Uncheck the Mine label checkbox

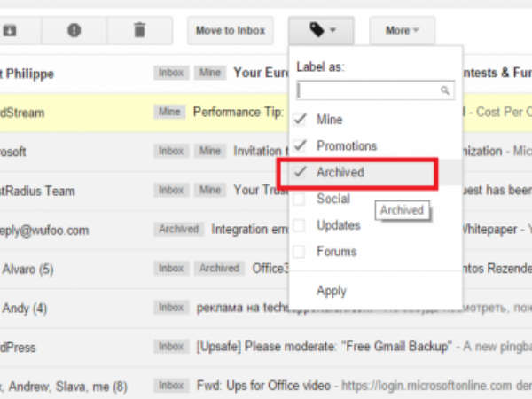pos(301,119)
